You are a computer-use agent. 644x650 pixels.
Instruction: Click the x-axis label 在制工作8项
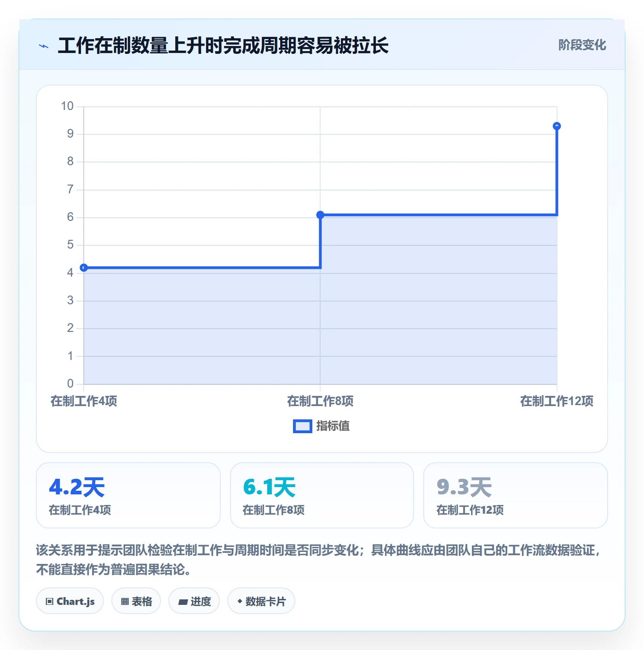click(320, 401)
